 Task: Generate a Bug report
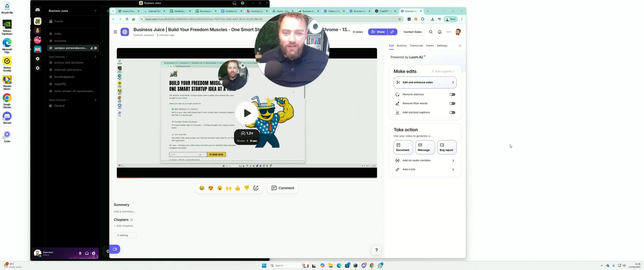[x=447, y=147]
